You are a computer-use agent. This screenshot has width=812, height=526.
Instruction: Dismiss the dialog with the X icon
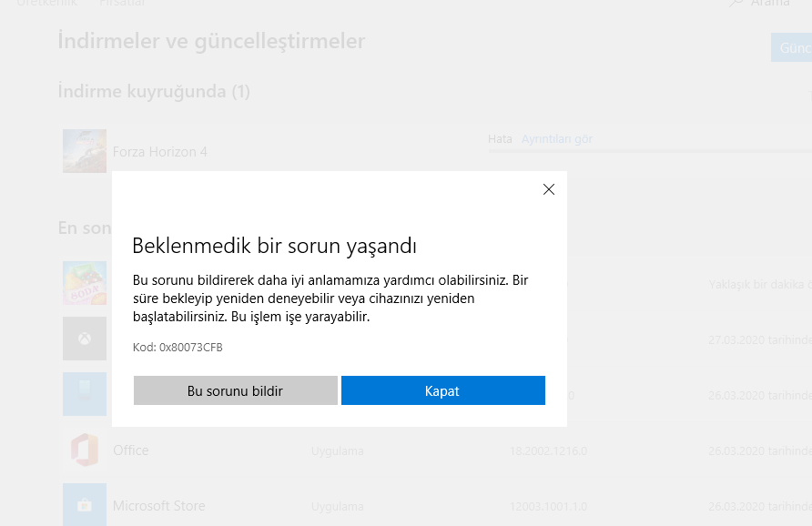pyautogui.click(x=548, y=189)
